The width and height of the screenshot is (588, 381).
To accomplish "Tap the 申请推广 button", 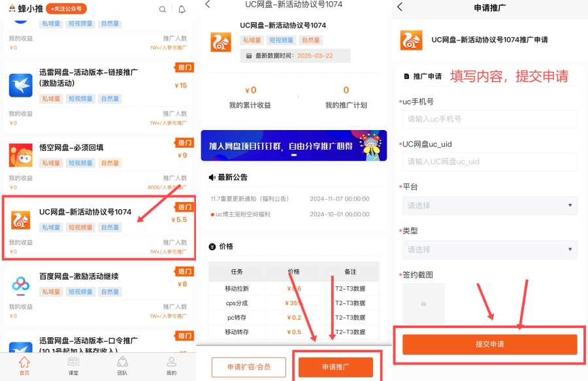I will tap(337, 367).
